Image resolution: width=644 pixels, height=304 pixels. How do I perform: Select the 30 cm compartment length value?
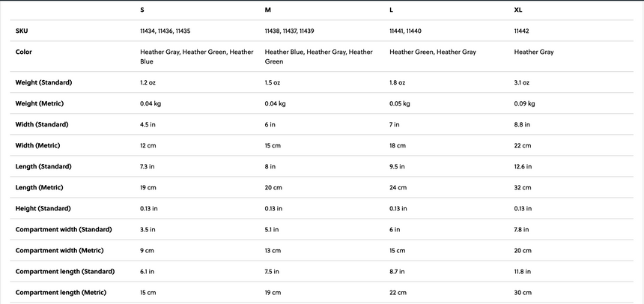pyautogui.click(x=523, y=292)
